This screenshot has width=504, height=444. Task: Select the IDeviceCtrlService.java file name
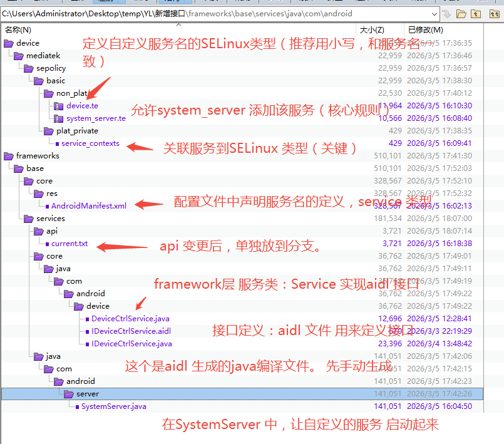(131, 344)
